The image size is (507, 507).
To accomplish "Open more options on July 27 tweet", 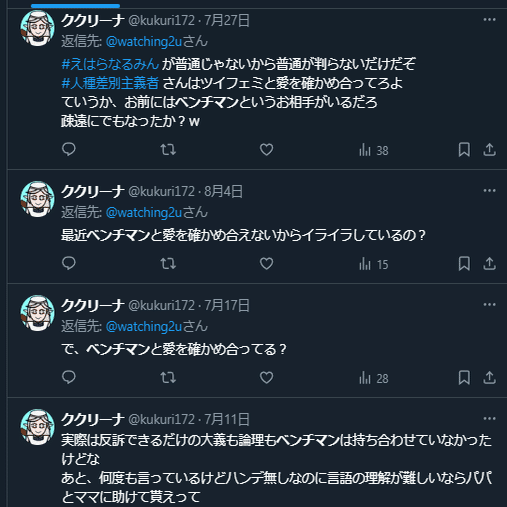I will (x=489, y=20).
